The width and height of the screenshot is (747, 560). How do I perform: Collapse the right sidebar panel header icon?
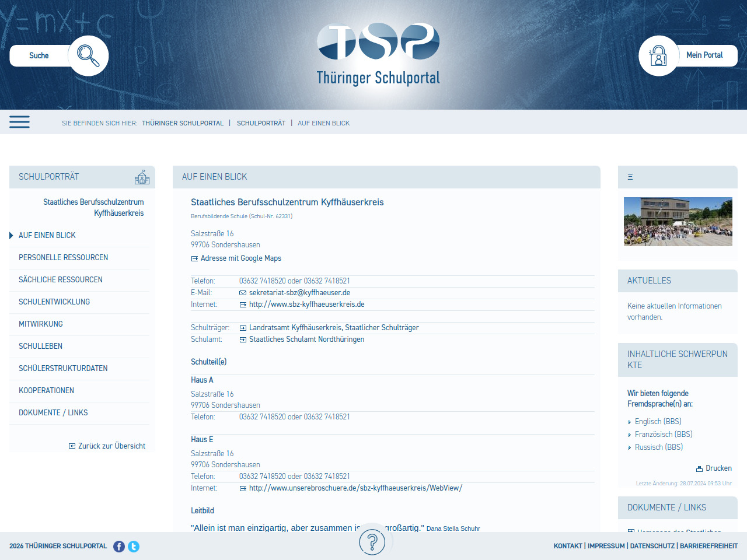(x=630, y=177)
